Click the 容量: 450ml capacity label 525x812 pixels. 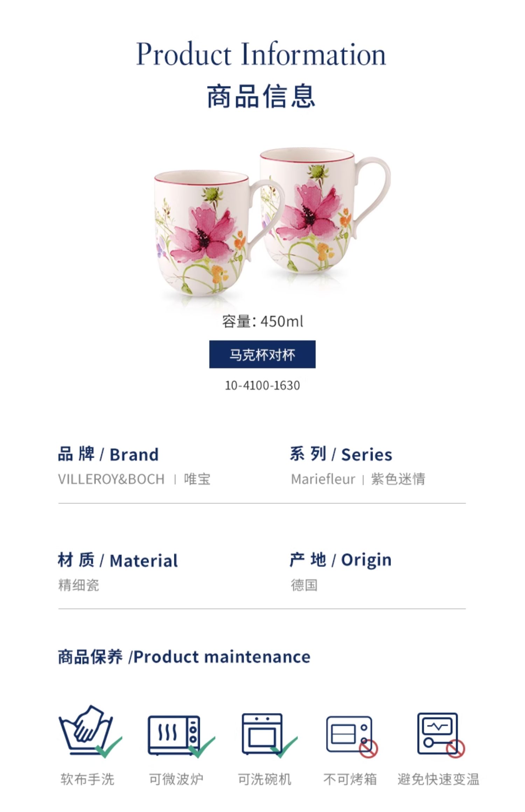[262, 321]
